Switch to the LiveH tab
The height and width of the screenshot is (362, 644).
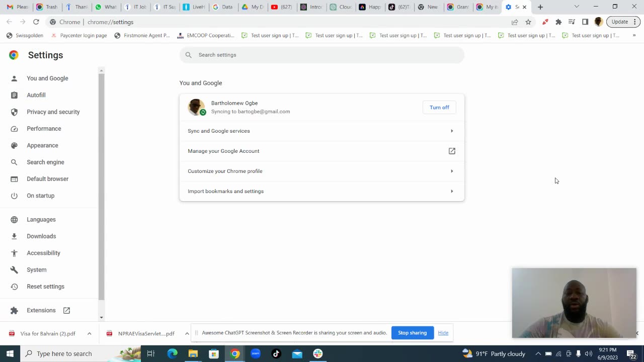point(194,7)
